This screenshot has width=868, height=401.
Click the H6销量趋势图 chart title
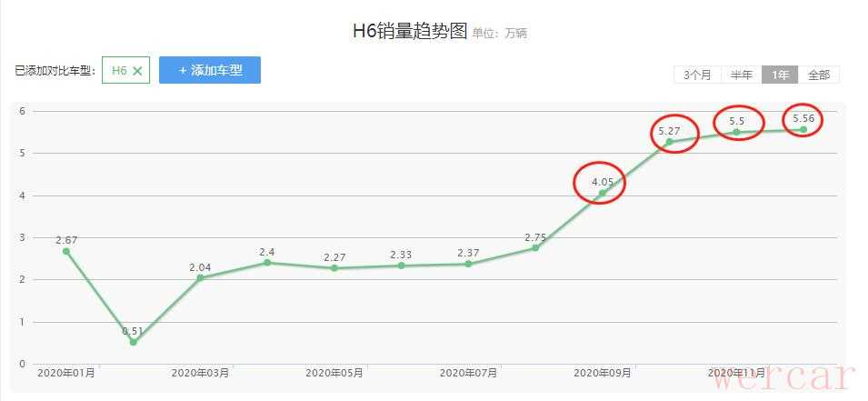[x=410, y=31]
